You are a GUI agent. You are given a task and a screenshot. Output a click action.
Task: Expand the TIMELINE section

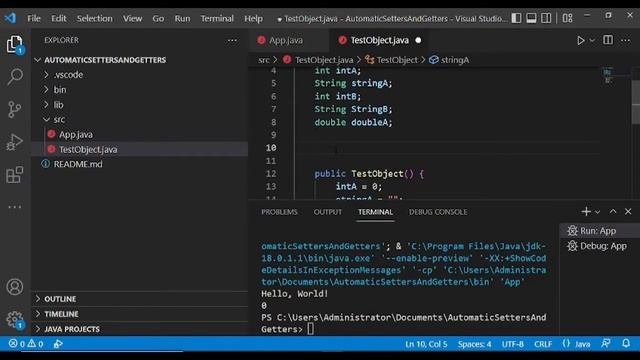coord(140,314)
